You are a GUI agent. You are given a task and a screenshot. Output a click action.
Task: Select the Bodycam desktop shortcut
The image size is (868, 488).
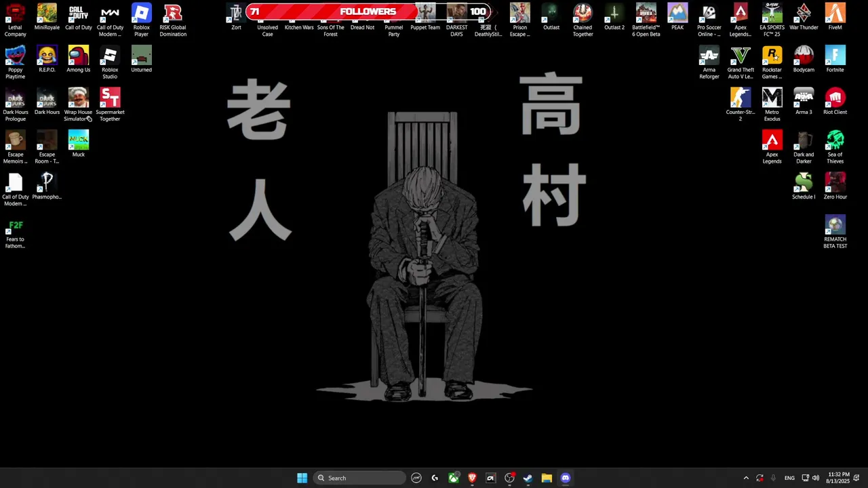point(804,60)
